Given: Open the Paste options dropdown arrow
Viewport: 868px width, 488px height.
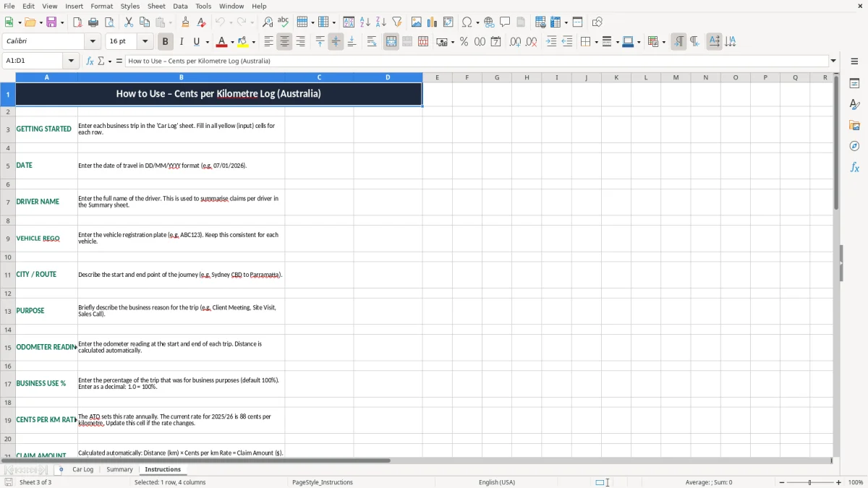Looking at the screenshot, I should tap(171, 22).
